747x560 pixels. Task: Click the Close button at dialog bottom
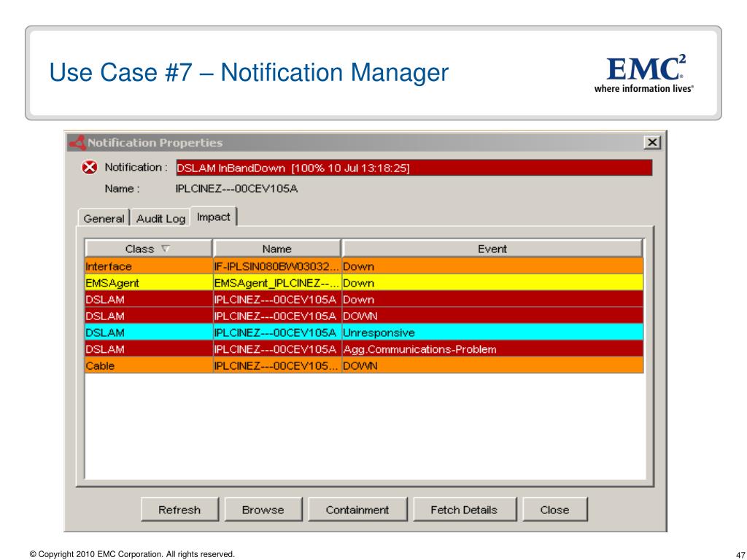pos(554,510)
